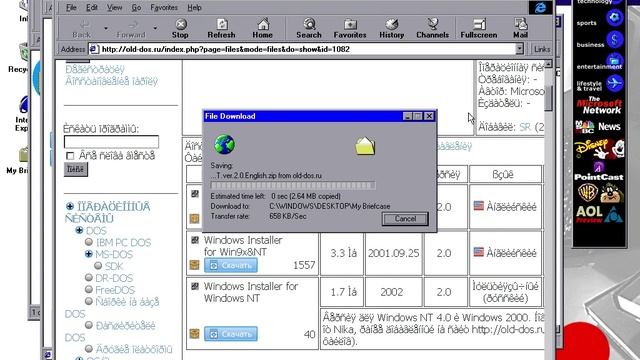
Task: Cancel the file download
Action: [405, 219]
